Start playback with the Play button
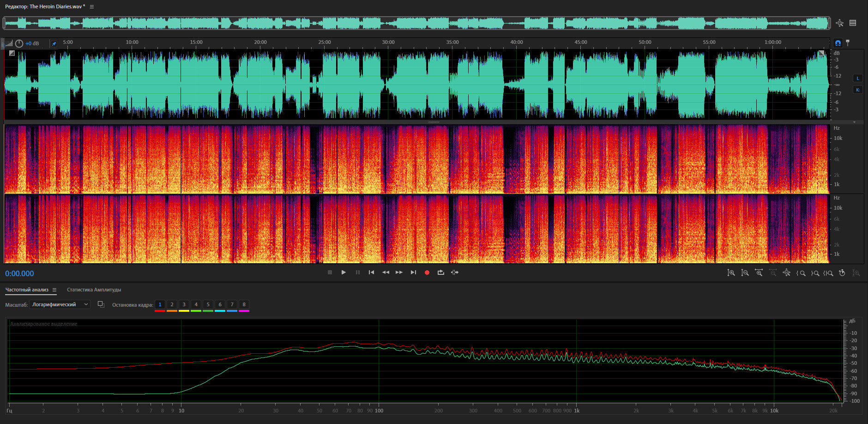Viewport: 868px width, 424px height. pos(344,273)
